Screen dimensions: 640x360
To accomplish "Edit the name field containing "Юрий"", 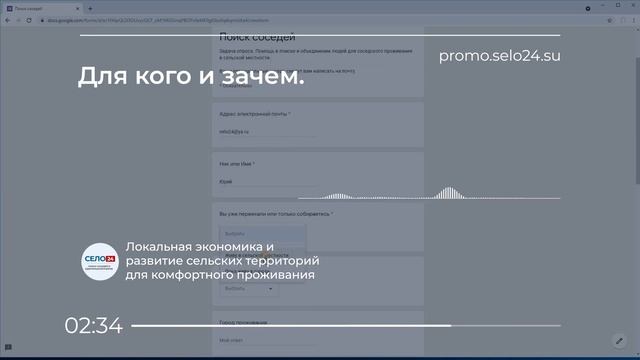I will (x=267, y=182).
